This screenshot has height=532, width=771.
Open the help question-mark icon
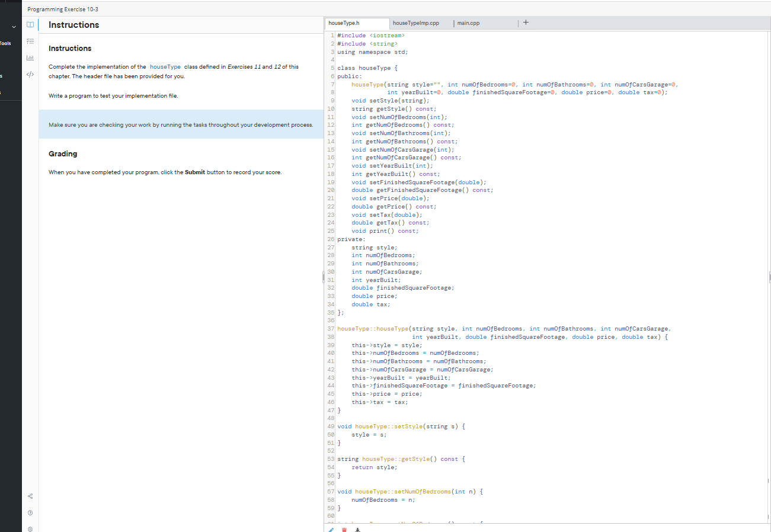30,512
